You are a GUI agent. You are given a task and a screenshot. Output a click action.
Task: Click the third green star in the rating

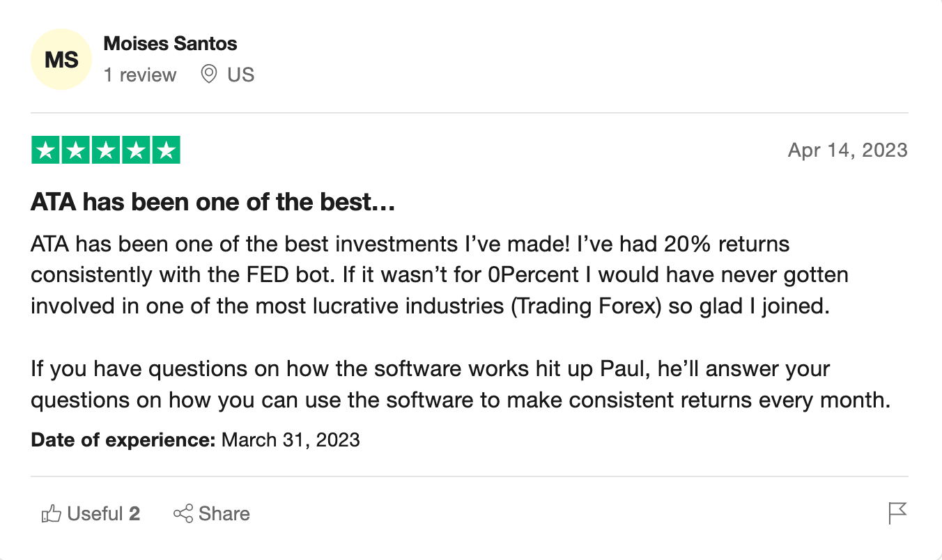(106, 150)
